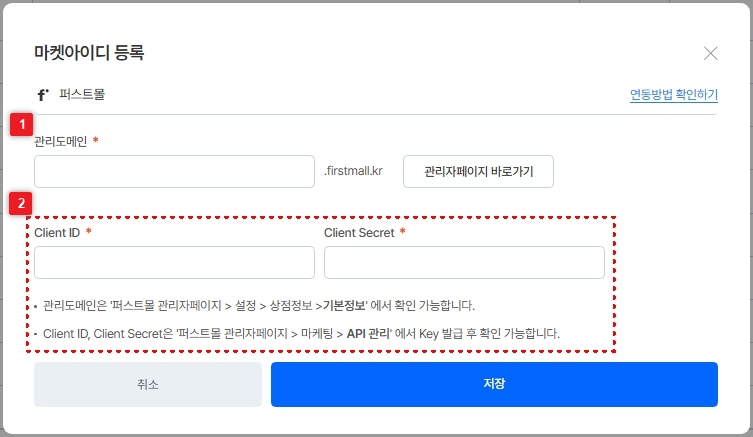Screen dimensions: 753x437
Task: Click the Client Secret label
Action: (x=359, y=233)
